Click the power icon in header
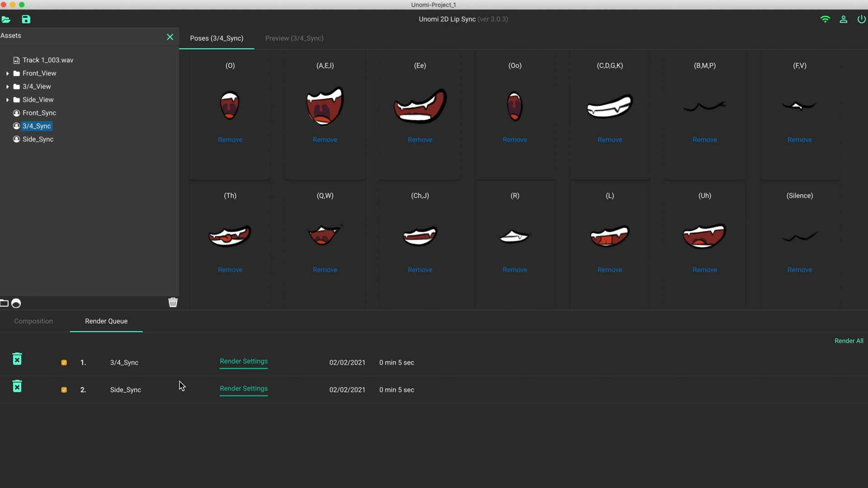 pyautogui.click(x=861, y=19)
